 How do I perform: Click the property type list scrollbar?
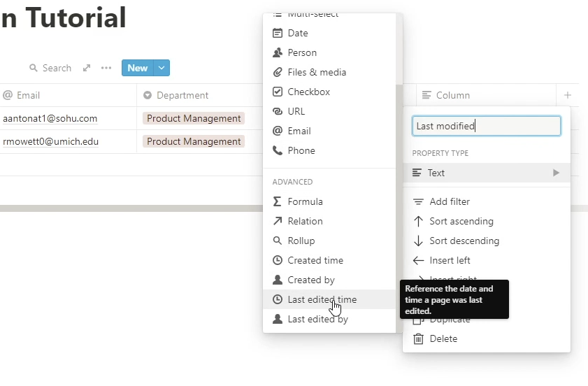pyautogui.click(x=399, y=208)
